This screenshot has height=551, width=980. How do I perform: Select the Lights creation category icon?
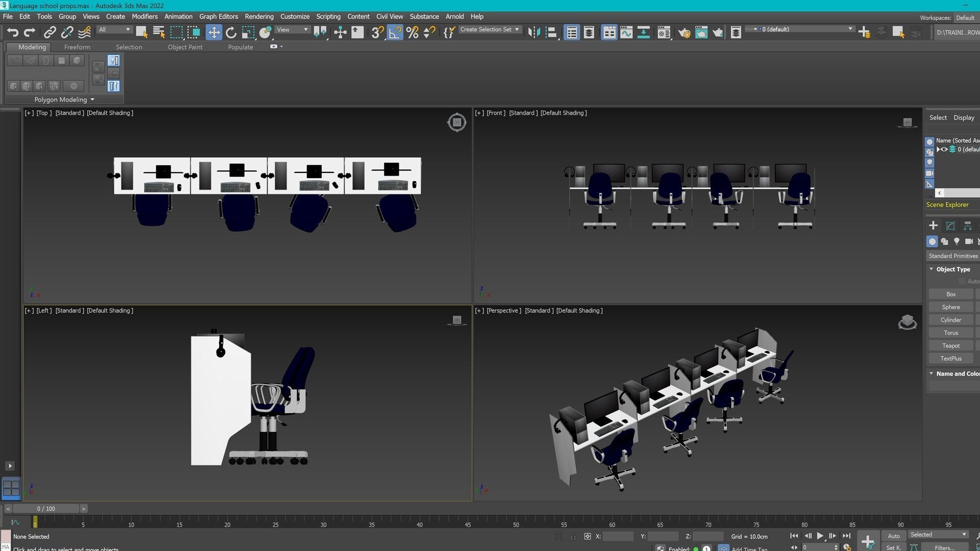coord(957,241)
